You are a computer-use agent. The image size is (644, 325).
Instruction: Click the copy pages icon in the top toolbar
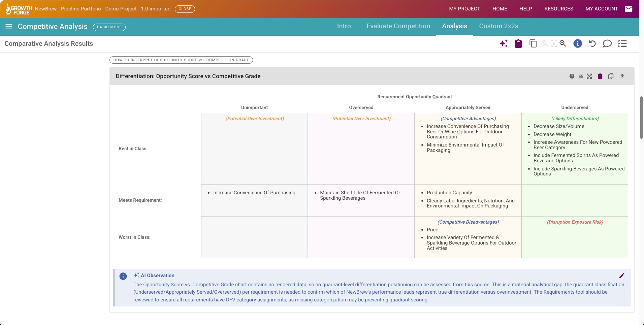coord(533,43)
